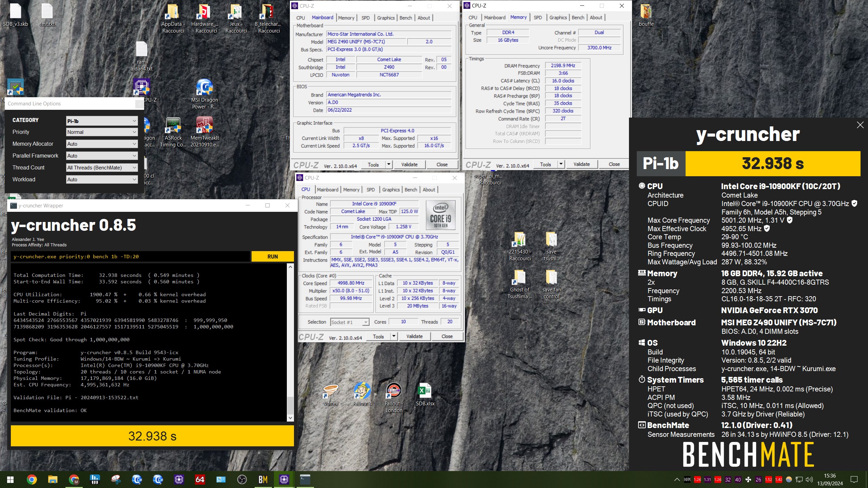Click Close in Memory CPU-Z window
Image resolution: width=868 pixels, height=488 pixels.
coord(614,164)
